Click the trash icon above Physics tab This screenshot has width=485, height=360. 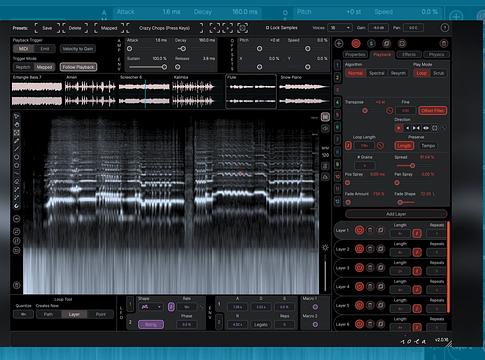444,43
